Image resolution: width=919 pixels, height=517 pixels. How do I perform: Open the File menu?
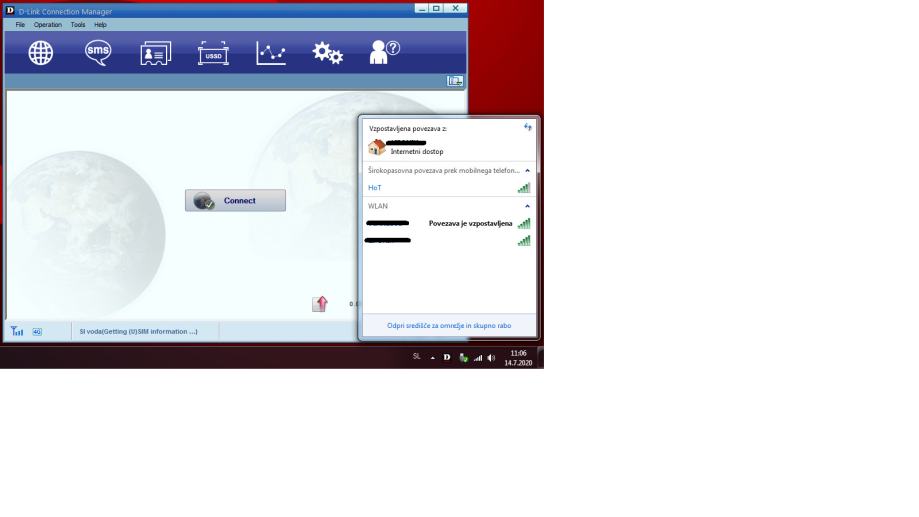coord(20,24)
